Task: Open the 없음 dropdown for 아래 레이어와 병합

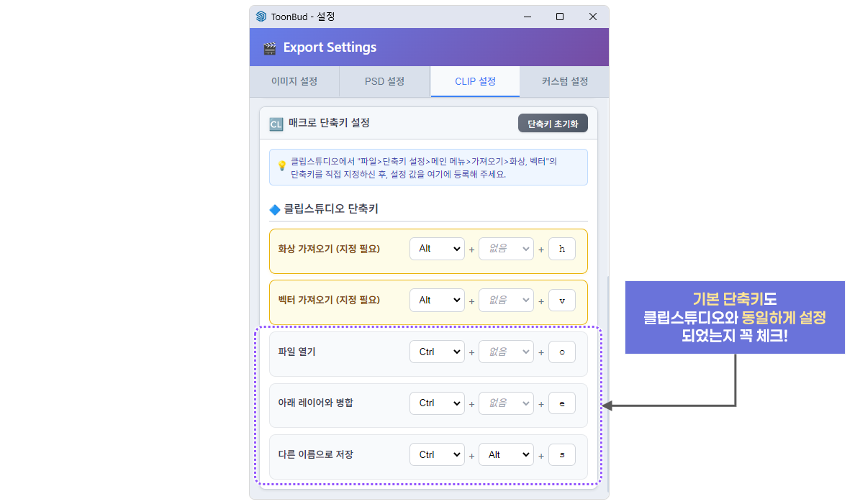Action: pyautogui.click(x=506, y=403)
